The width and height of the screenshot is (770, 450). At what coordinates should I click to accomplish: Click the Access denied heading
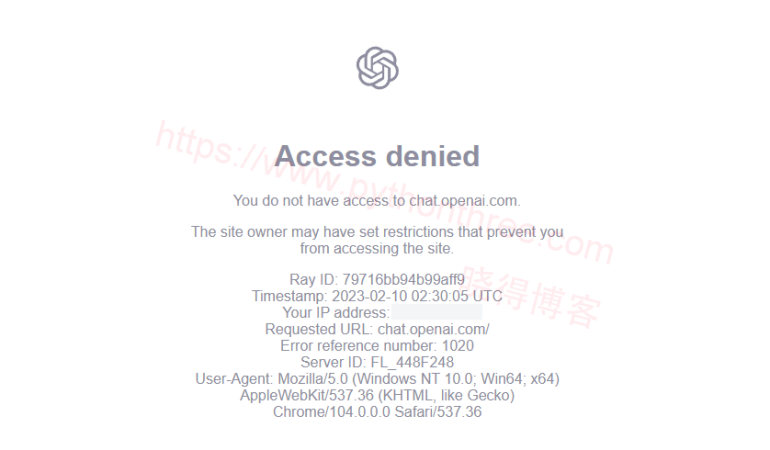click(x=377, y=156)
